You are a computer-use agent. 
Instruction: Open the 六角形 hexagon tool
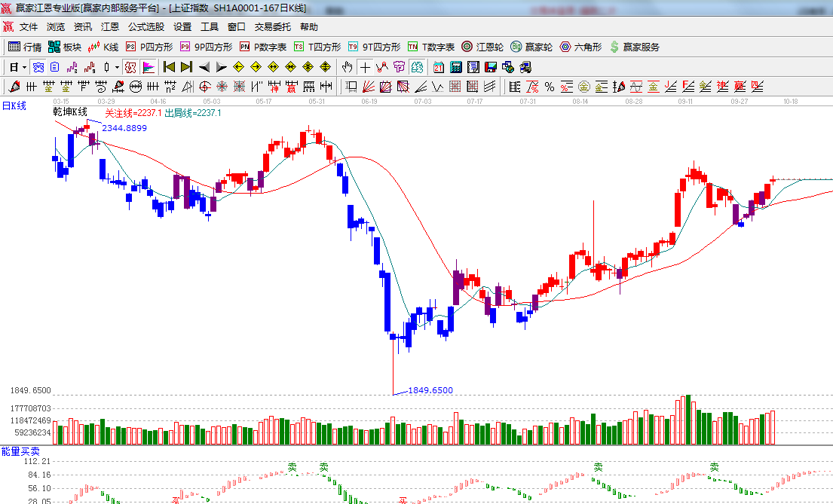[x=580, y=47]
